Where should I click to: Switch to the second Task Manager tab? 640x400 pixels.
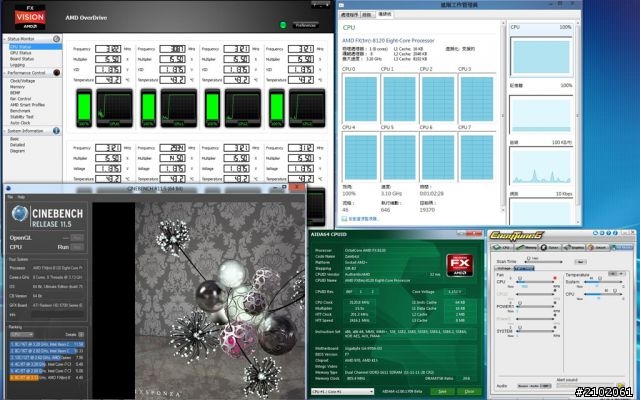coord(367,15)
